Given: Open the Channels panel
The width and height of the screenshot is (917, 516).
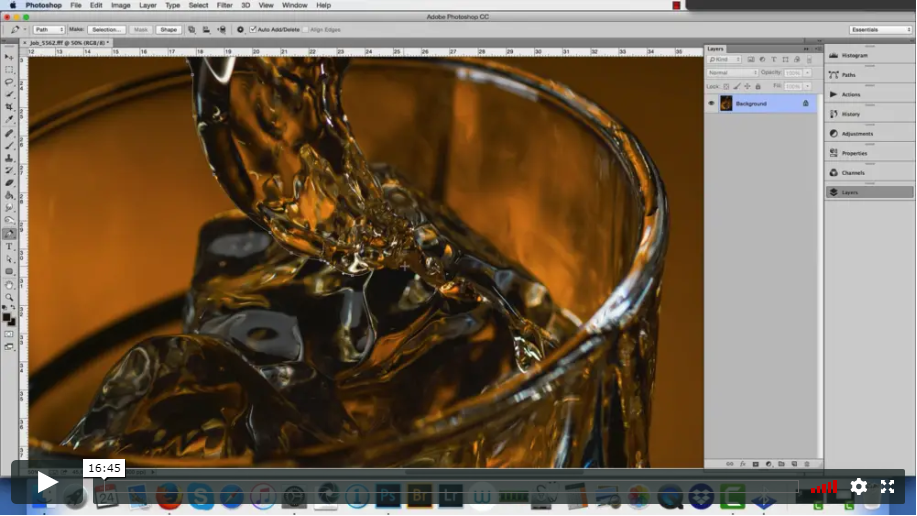Looking at the screenshot, I should 870,173.
